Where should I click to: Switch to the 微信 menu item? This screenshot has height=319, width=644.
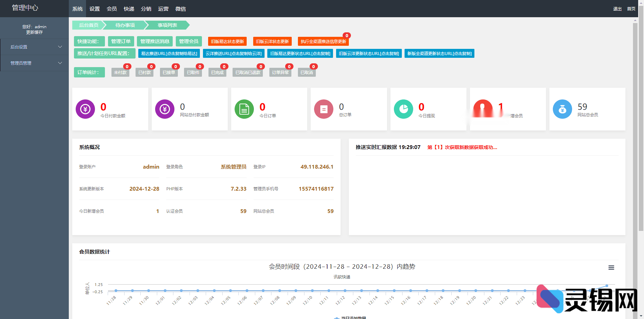pos(181,9)
